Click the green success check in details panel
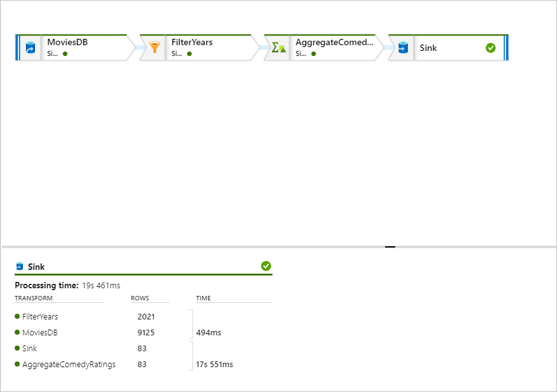557x392 pixels. tap(266, 266)
